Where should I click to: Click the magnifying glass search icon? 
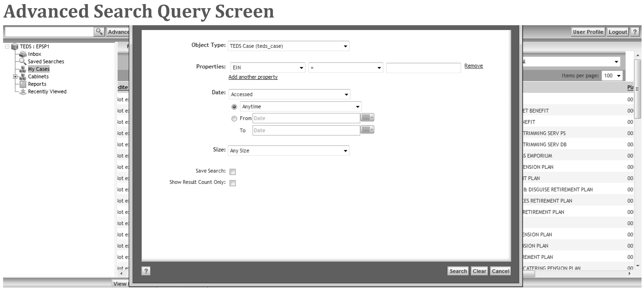[99, 32]
